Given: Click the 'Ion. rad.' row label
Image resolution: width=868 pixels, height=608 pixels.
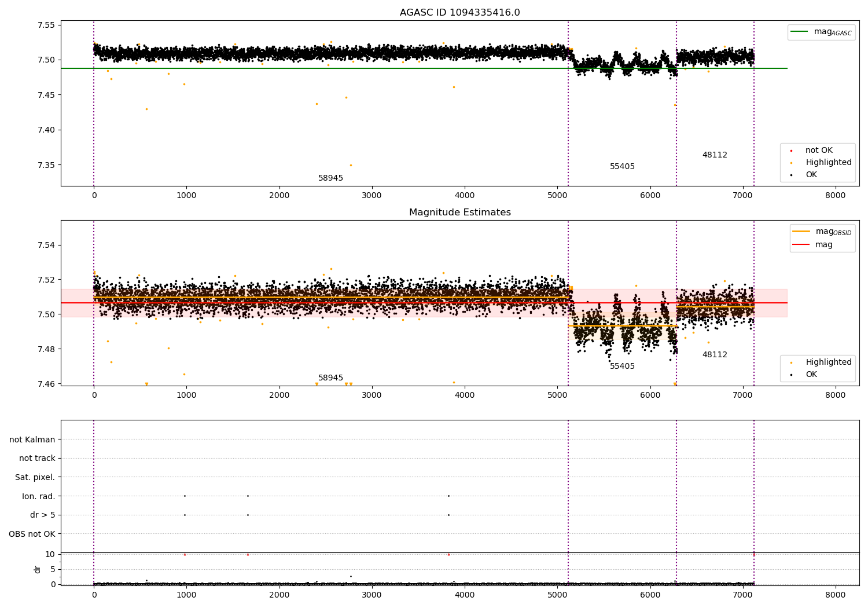Looking at the screenshot, I should pyautogui.click(x=38, y=496).
